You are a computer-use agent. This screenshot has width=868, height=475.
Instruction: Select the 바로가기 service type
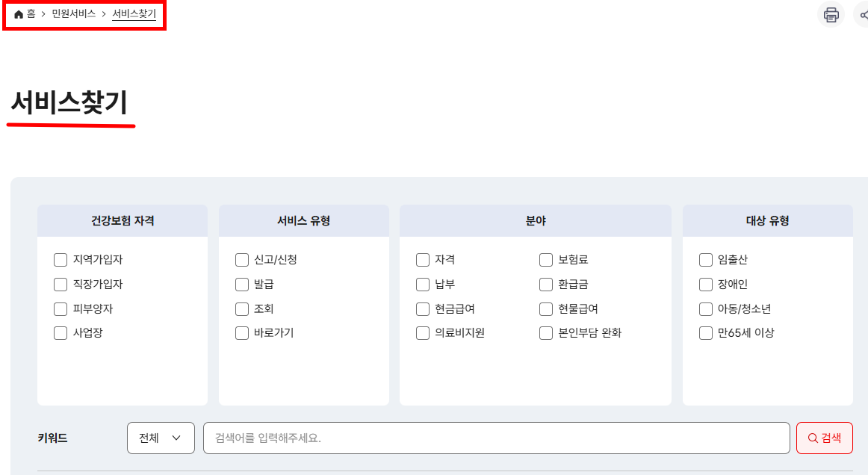(241, 333)
